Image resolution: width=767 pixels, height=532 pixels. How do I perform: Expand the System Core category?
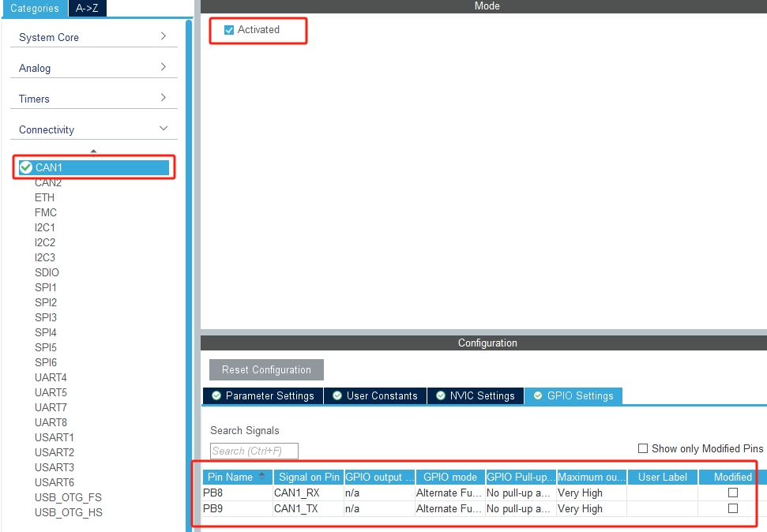pyautogui.click(x=93, y=37)
